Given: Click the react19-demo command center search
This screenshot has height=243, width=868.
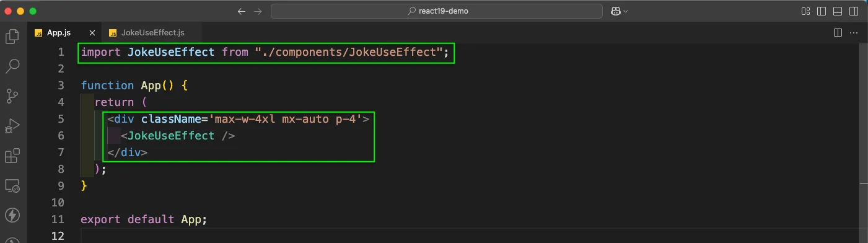Looking at the screenshot, I should [437, 11].
